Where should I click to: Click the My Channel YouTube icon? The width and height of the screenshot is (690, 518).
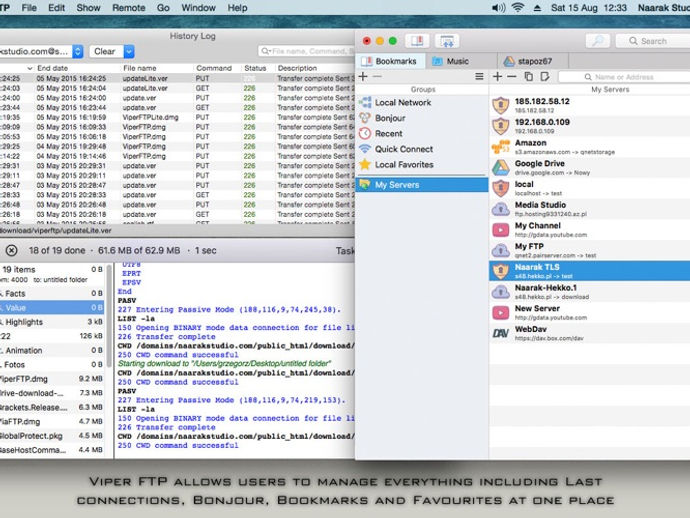[x=501, y=230]
